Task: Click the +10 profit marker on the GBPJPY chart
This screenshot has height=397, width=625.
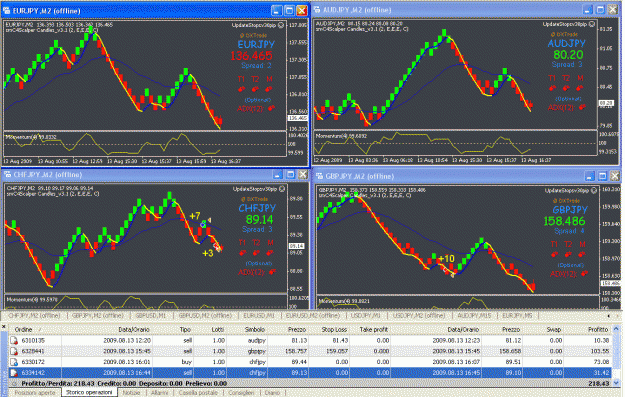Action: pos(446,259)
